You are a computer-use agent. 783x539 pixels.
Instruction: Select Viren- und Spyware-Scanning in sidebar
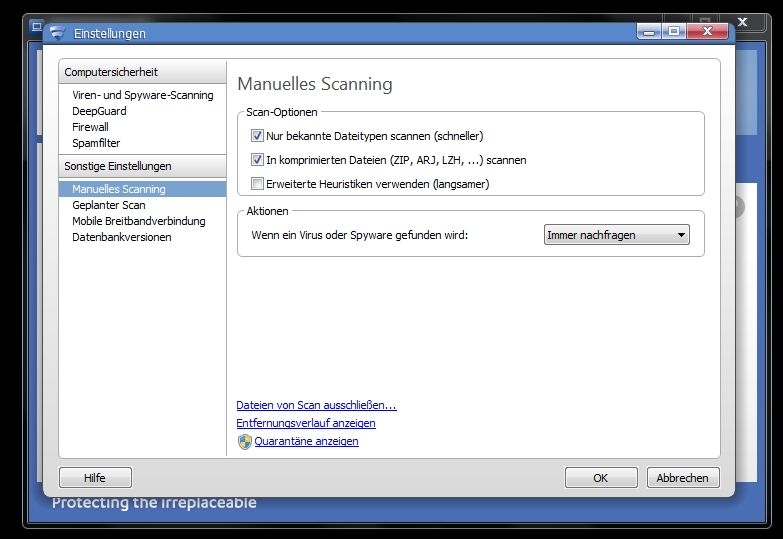click(x=142, y=95)
